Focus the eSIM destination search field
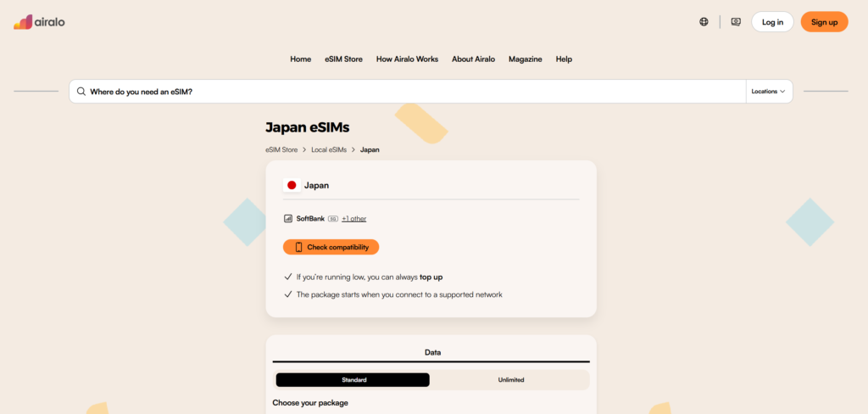The height and width of the screenshot is (414, 868). 407,92
